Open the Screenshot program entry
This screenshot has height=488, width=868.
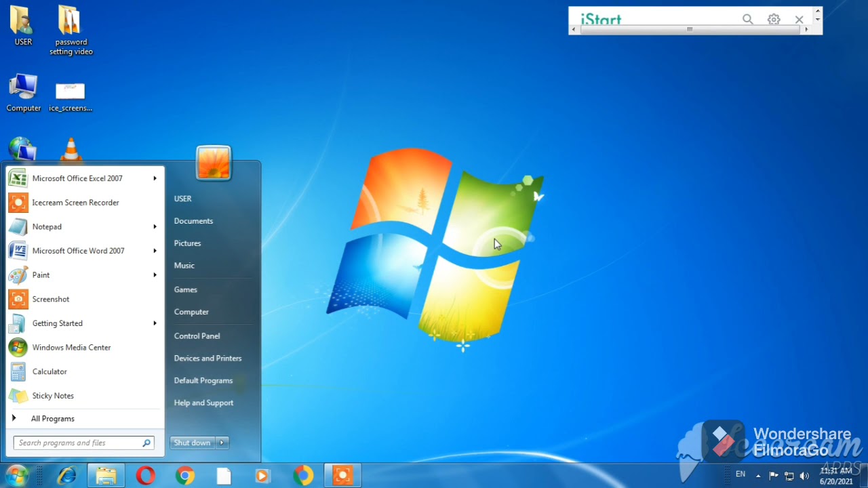tap(85, 299)
